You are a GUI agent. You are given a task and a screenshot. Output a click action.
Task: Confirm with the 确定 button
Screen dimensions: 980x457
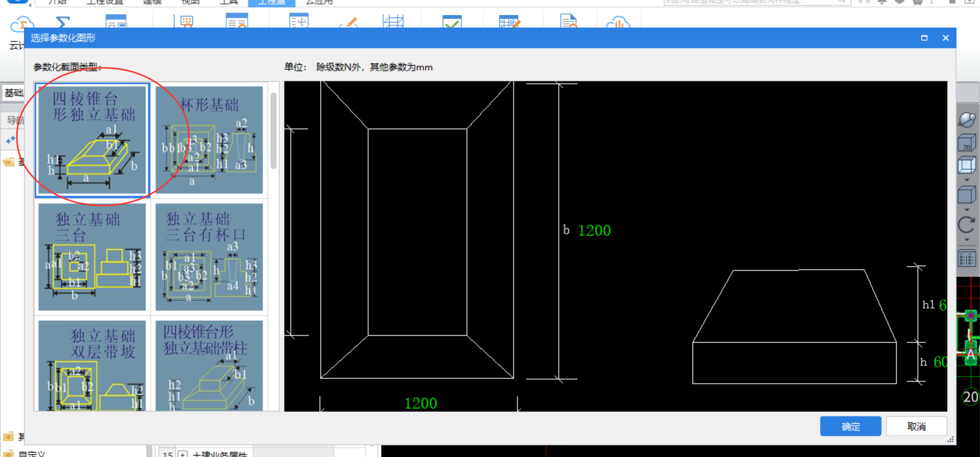[850, 426]
